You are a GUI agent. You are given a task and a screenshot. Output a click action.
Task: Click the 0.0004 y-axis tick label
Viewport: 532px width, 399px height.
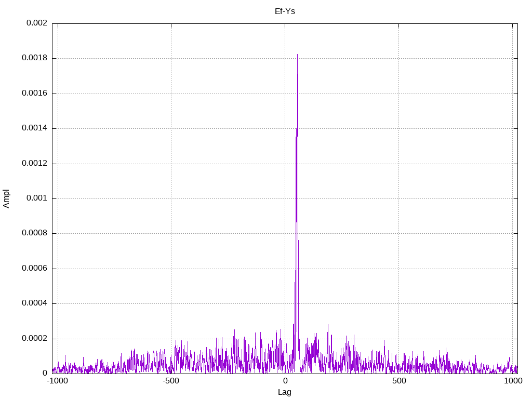coord(34,303)
